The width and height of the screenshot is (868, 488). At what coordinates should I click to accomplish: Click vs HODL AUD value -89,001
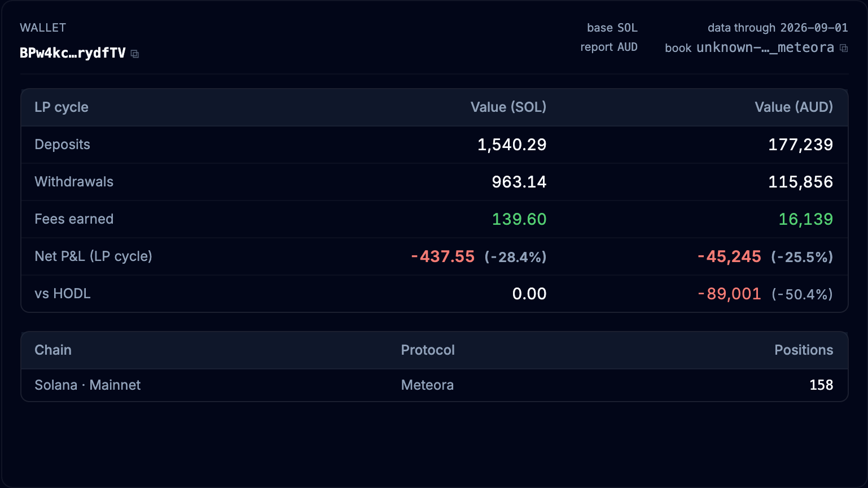tap(730, 294)
